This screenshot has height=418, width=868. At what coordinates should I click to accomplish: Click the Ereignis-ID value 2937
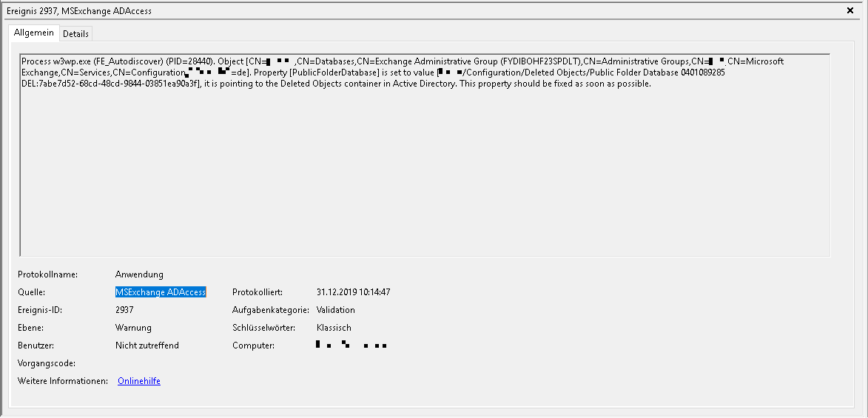pos(124,309)
